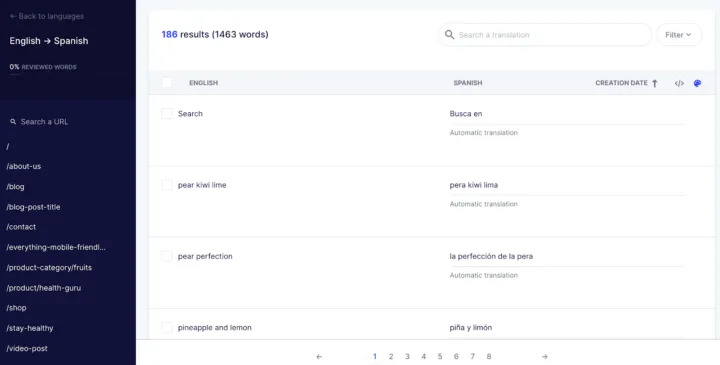Go to page 2
The image size is (720, 365).
(x=391, y=356)
